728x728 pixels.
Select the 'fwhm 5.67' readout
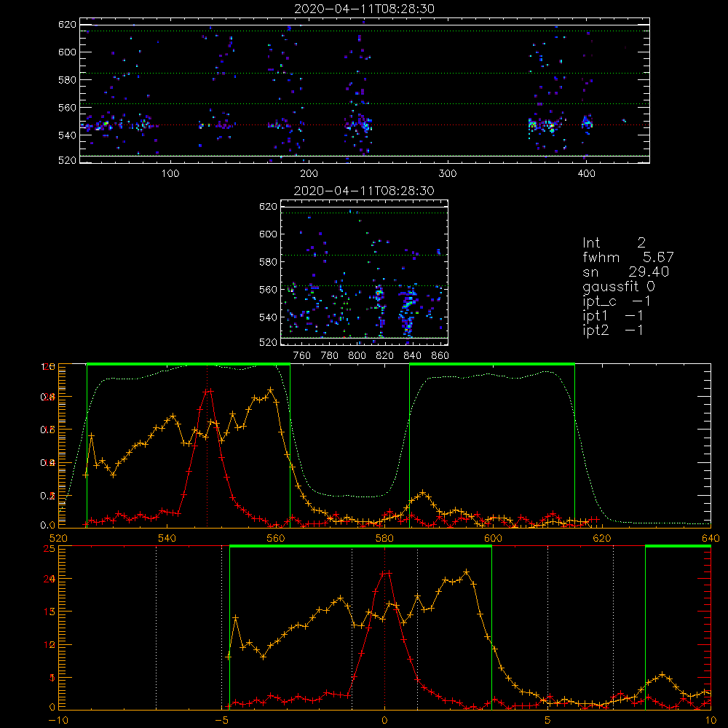(x=628, y=257)
